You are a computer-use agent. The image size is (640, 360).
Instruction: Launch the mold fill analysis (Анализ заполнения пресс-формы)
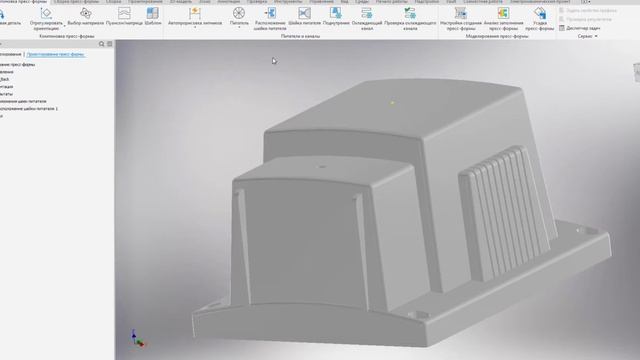pyautogui.click(x=503, y=18)
